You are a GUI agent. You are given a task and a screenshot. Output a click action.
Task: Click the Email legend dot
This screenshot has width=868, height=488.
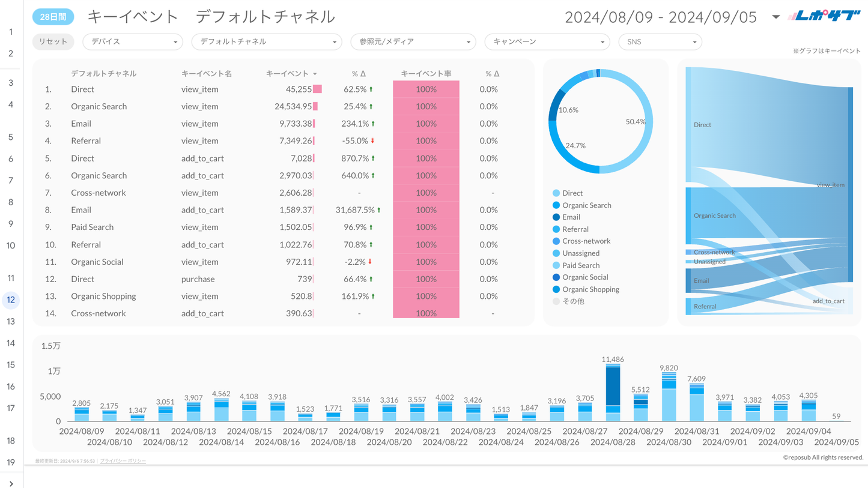coord(556,217)
